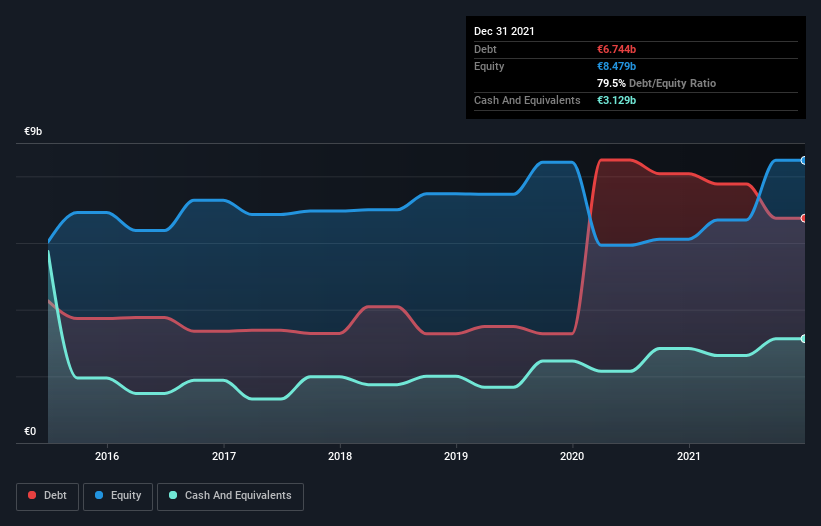Toggle the Equity legend button

(118, 496)
